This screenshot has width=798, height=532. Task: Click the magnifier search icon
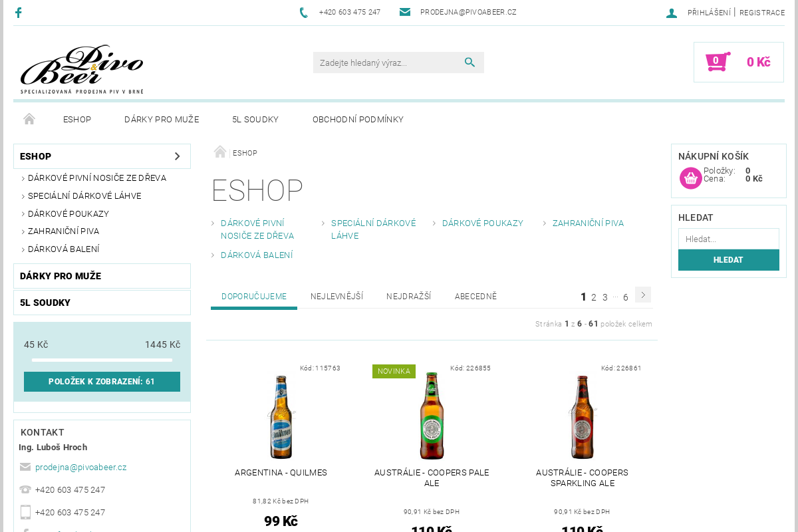pos(470,63)
